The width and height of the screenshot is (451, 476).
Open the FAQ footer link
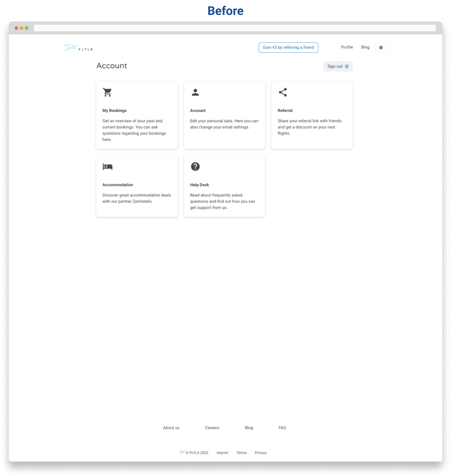pos(282,428)
